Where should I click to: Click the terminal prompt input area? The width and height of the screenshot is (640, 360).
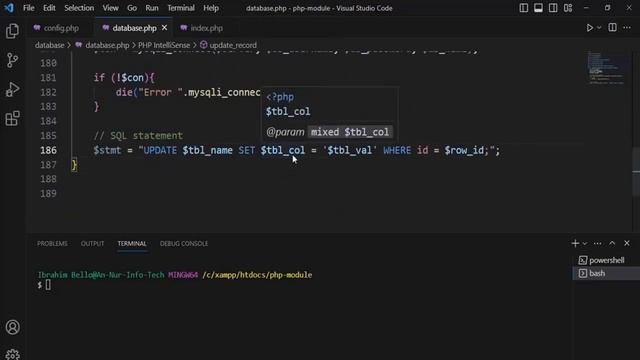pyautogui.click(x=48, y=285)
